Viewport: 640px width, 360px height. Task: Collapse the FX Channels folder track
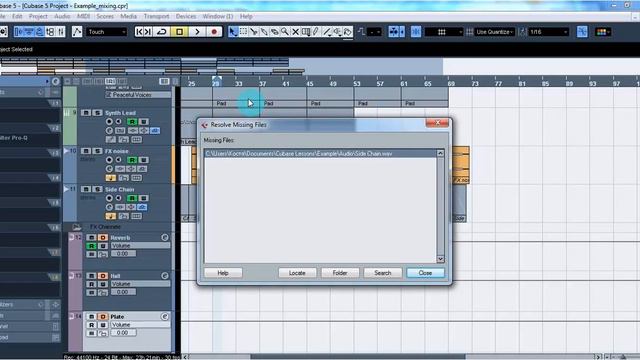(77, 227)
